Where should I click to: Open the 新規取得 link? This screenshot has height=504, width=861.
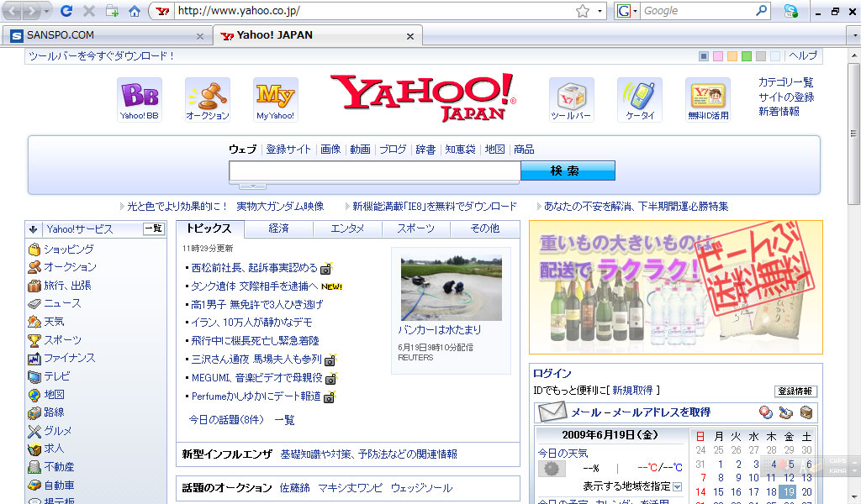[632, 390]
